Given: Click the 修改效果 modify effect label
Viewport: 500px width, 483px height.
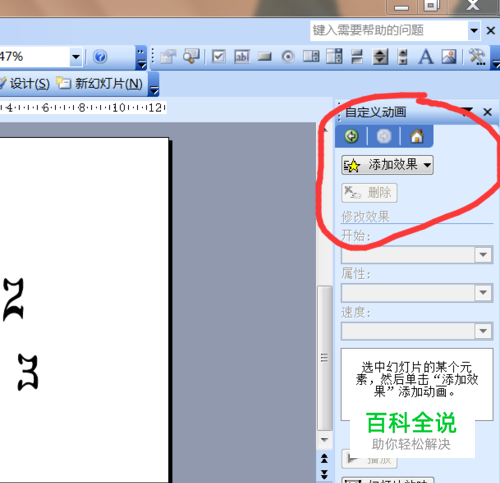Looking at the screenshot, I should point(365,217).
